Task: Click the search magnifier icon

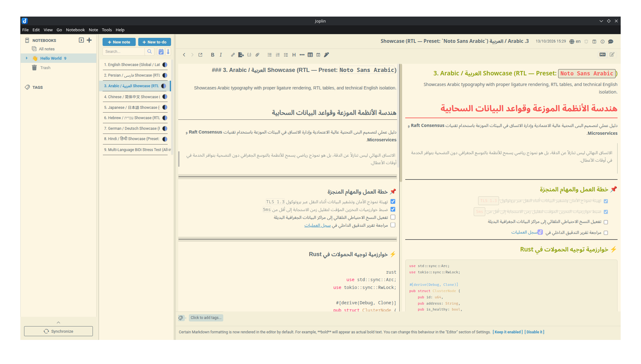Action: click(149, 52)
